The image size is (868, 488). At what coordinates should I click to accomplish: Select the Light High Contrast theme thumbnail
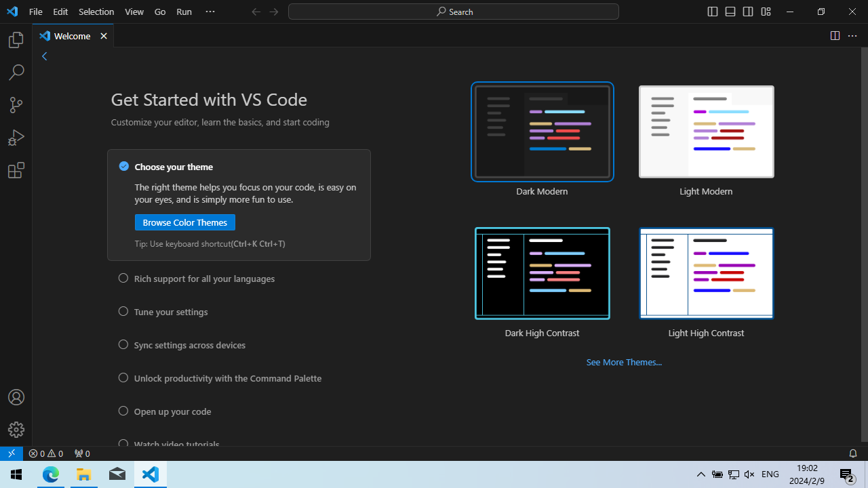(x=706, y=273)
